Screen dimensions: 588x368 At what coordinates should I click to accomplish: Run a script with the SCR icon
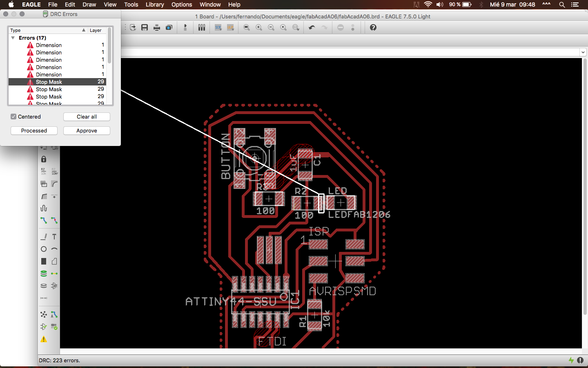click(x=218, y=27)
